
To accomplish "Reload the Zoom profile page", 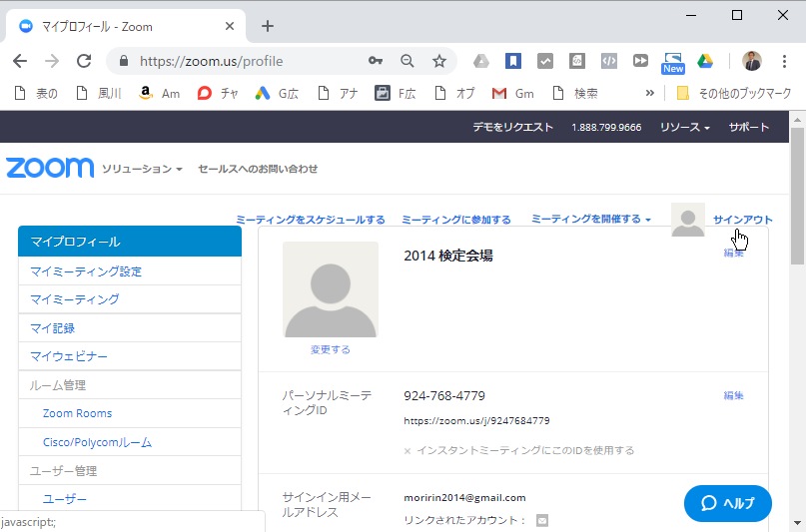I will (x=84, y=61).
